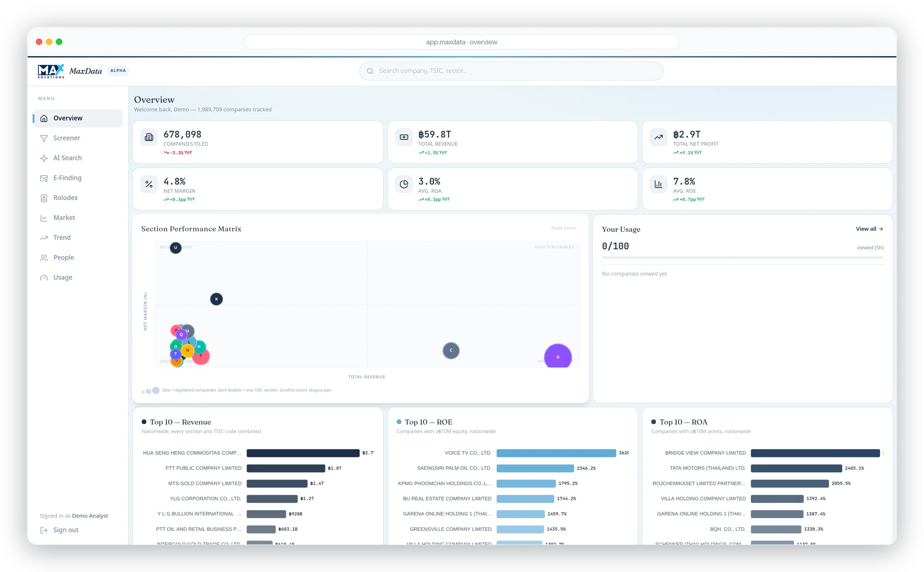Click the Net Margin percent icon
The height and width of the screenshot is (572, 924).
149,184
